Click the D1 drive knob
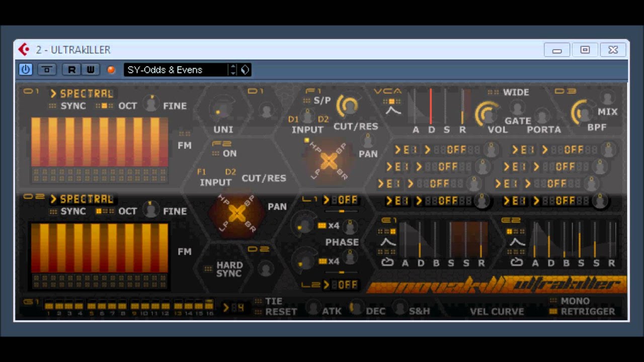Viewport: 644px width, 362px height. (x=266, y=110)
